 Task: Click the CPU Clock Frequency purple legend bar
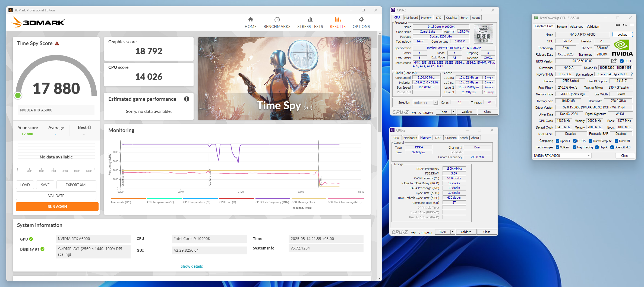[x=273, y=199]
